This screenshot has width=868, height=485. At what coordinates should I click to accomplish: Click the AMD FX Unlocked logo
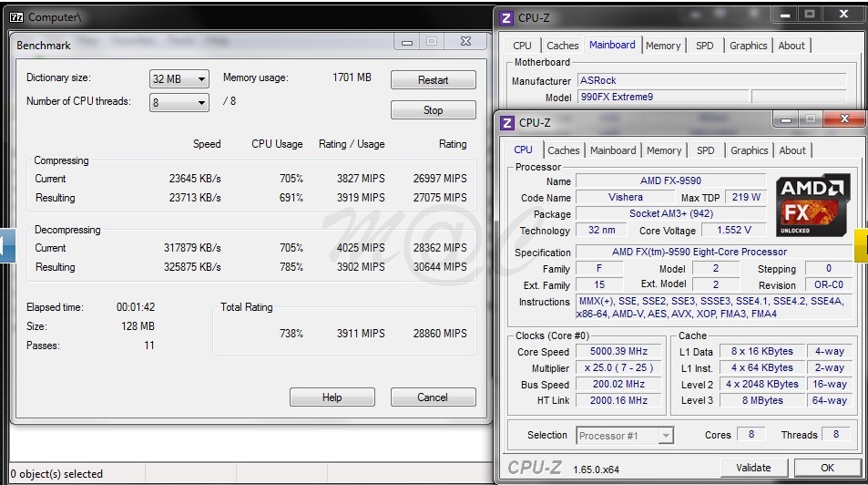pos(812,206)
